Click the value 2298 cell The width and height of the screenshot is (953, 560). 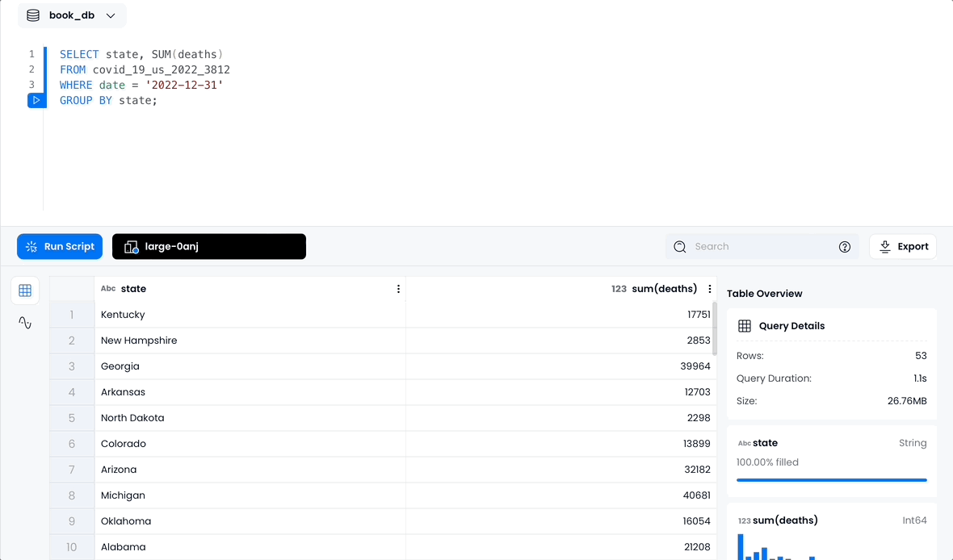561,418
